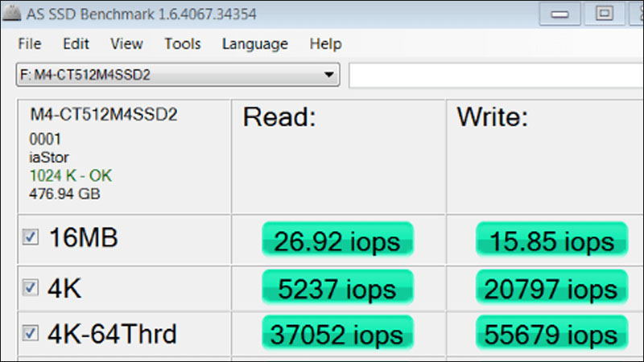This screenshot has height=362, width=644.
Task: Click the 16MB test label
Action: 84,237
